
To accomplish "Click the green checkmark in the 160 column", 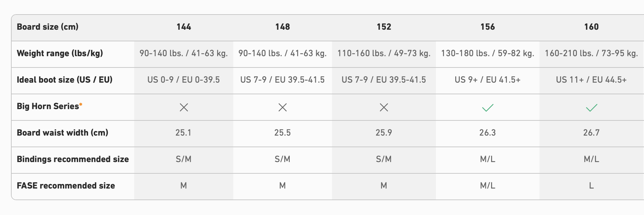I will (x=591, y=107).
